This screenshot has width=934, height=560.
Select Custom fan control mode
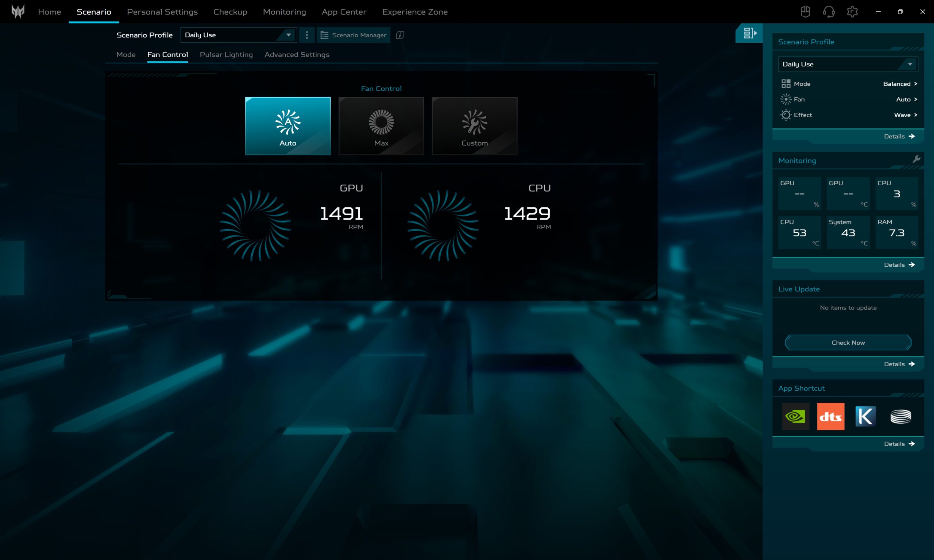point(474,125)
